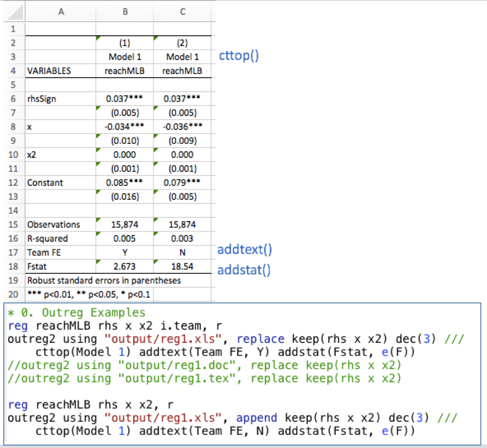Select row 20 header
487x448 pixels.
pos(13,294)
